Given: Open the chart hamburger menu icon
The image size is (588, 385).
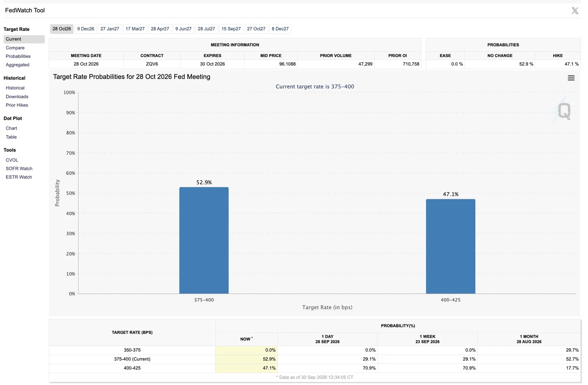Looking at the screenshot, I should tap(571, 78).
